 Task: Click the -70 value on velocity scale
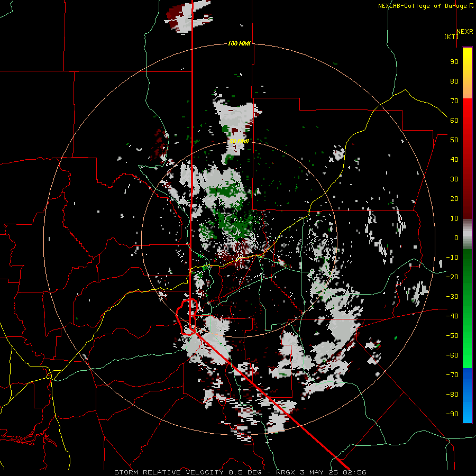(452, 375)
